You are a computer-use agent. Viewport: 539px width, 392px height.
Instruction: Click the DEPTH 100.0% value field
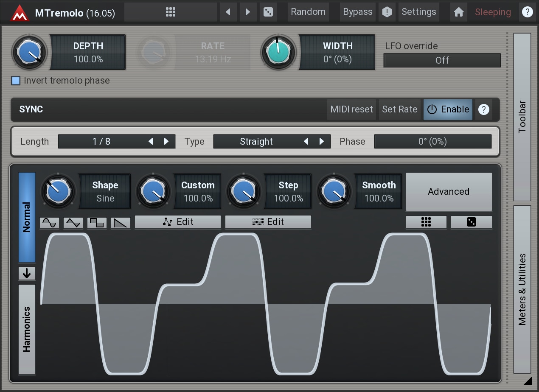pyautogui.click(x=88, y=53)
